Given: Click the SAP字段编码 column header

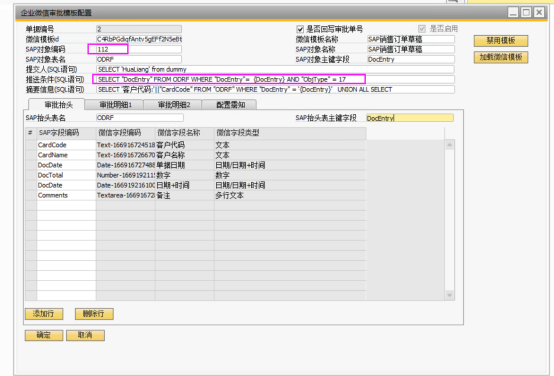Looking at the screenshot, I should coord(66,133).
